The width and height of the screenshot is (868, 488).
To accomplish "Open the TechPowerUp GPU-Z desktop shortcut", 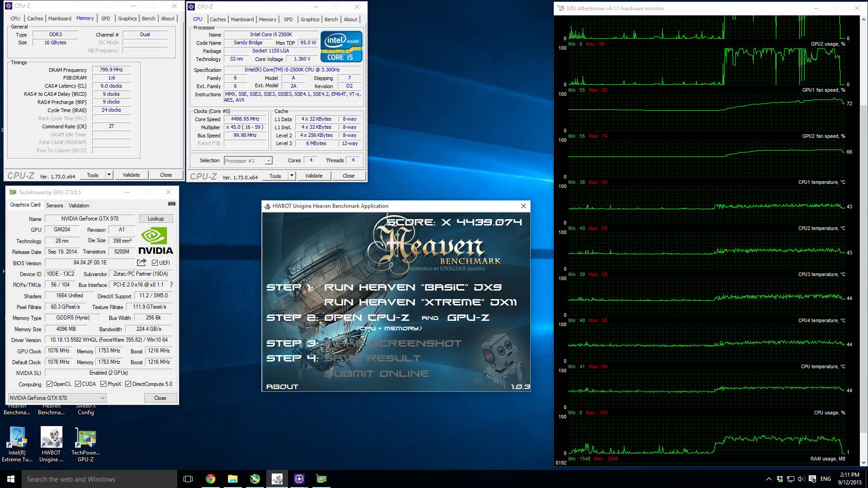I will point(85,445).
